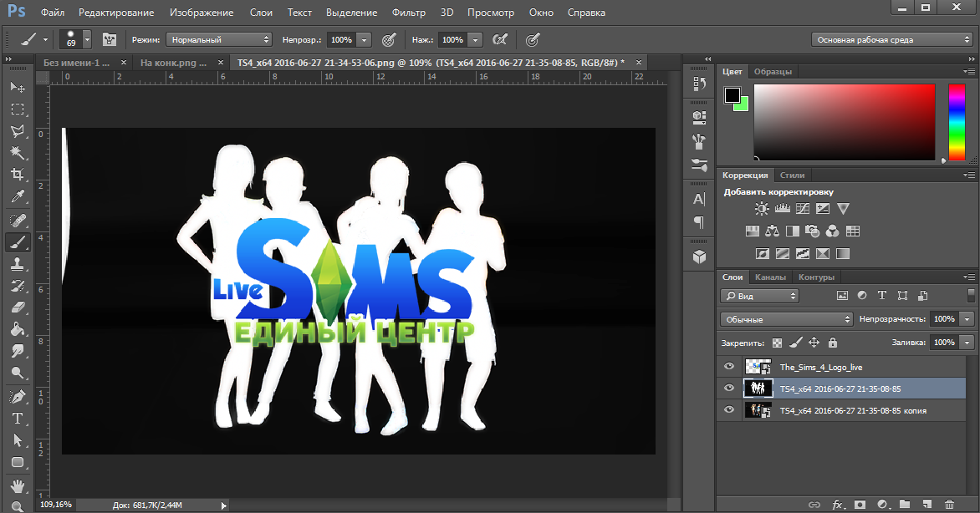Screen dimensions: 980x513
Task: Open the collapsed History panel icon
Action: (699, 84)
